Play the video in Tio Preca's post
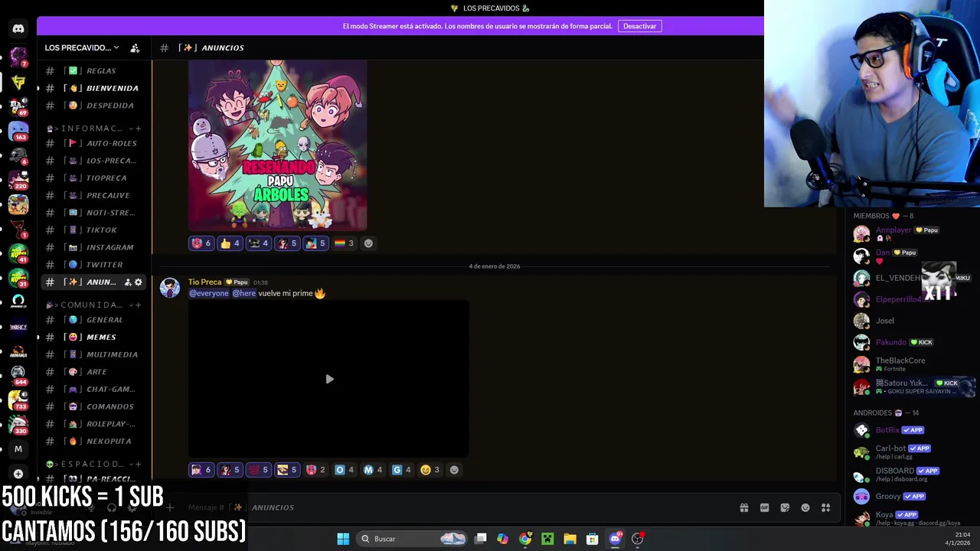 [329, 379]
